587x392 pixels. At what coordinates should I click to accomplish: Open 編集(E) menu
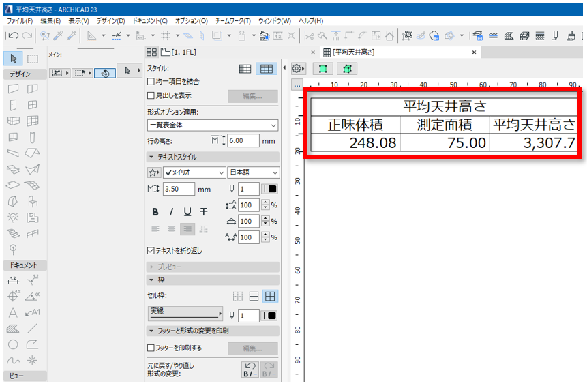point(50,21)
